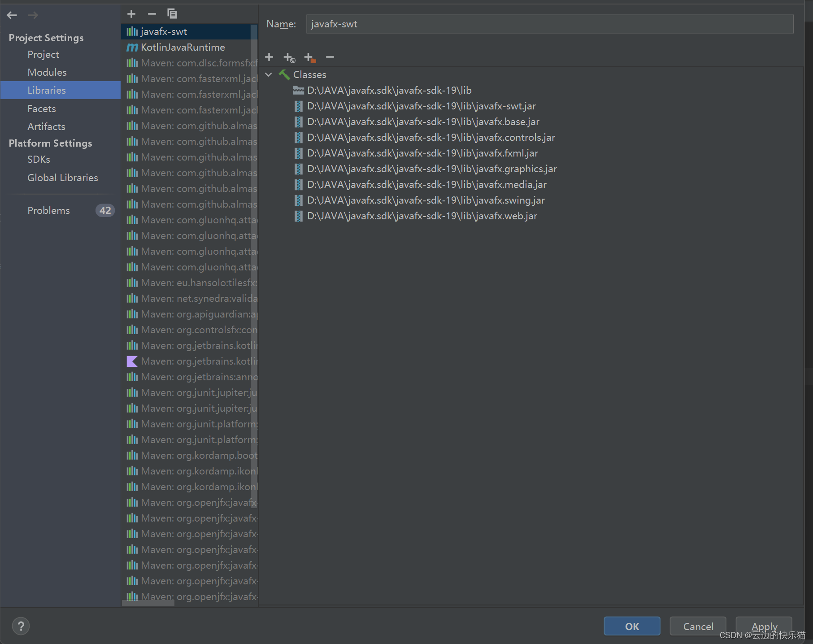Add a new project library
813x644 pixels.
[x=131, y=14]
